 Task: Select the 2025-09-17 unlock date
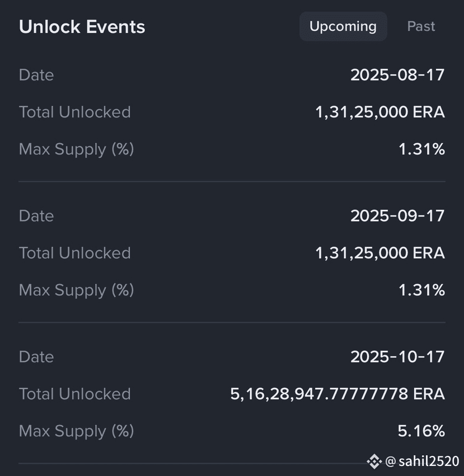tap(397, 216)
